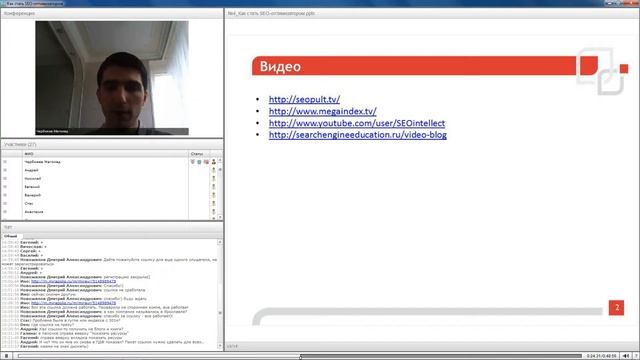Click the volume speaker icon in player bar
The image size is (640, 360).
tap(626, 356)
